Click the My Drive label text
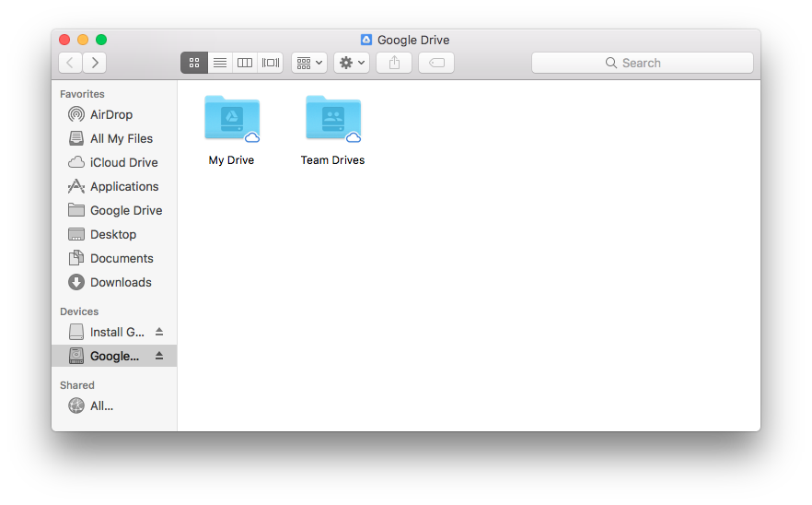Image resolution: width=812 pixels, height=505 pixels. point(231,160)
